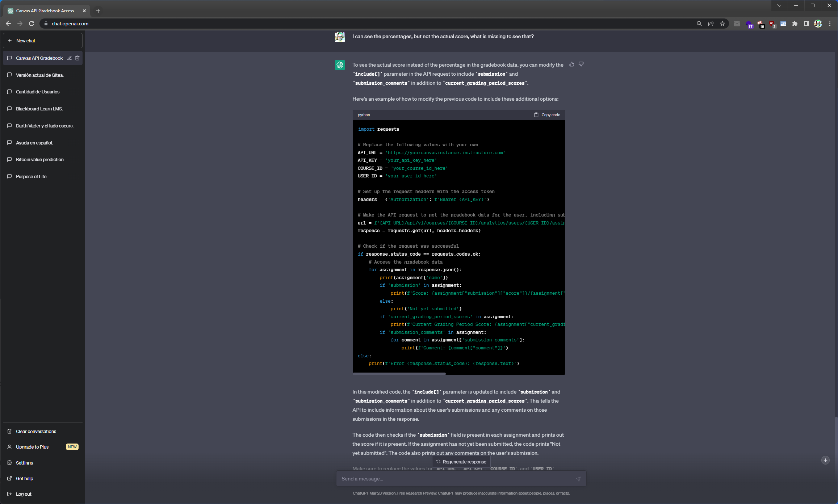The image size is (838, 504).
Task: Open the browser extensions puzzle icon
Action: click(x=795, y=24)
